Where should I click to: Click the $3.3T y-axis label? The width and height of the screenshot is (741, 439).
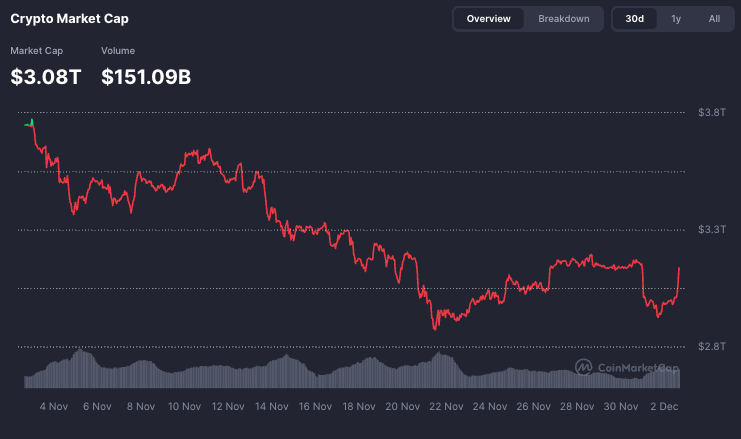point(711,230)
